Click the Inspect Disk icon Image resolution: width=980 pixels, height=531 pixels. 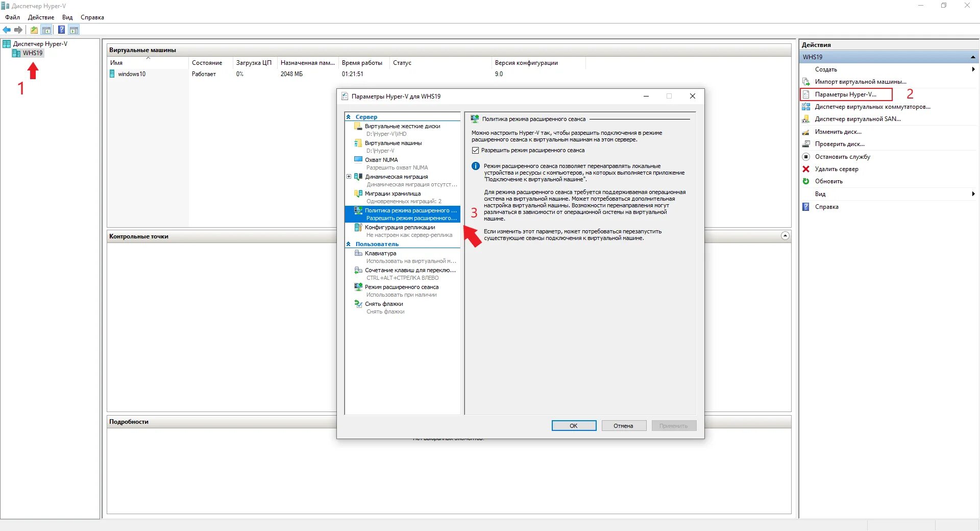(806, 144)
